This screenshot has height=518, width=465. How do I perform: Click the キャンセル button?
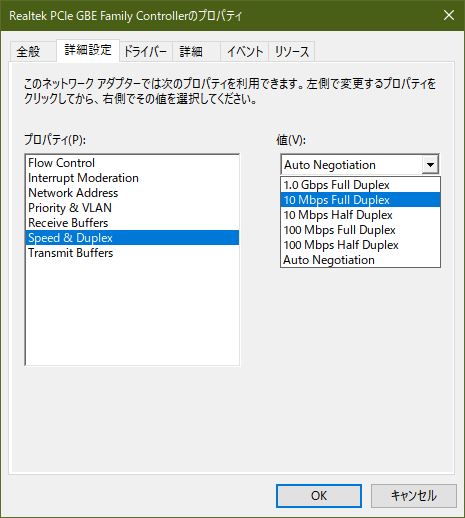pyautogui.click(x=414, y=496)
